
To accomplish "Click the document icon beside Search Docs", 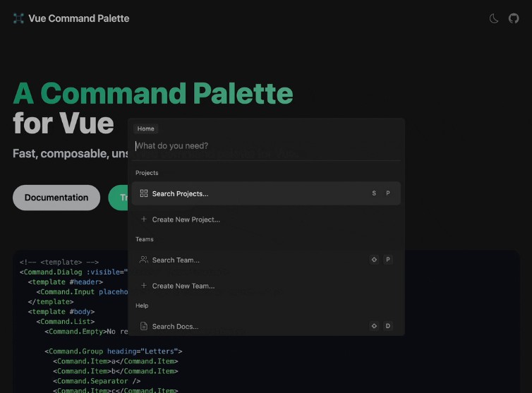I will pyautogui.click(x=144, y=326).
